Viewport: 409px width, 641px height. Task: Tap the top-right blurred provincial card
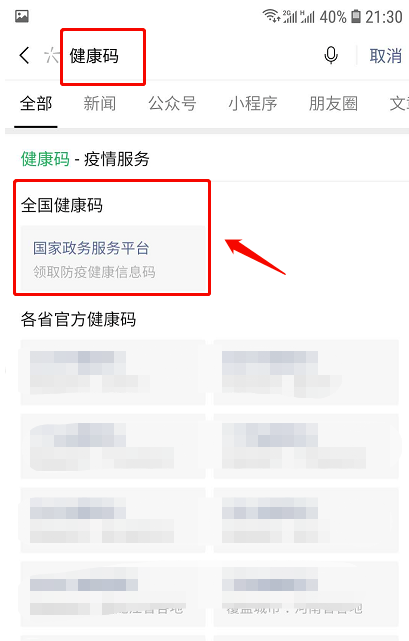(x=306, y=372)
